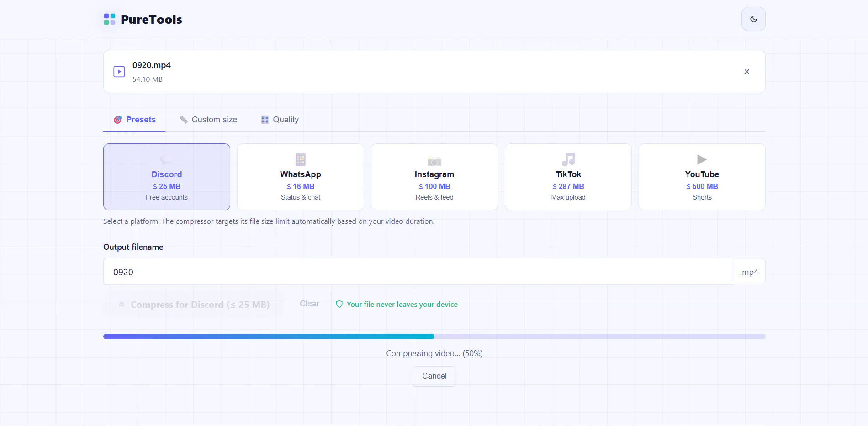Image resolution: width=868 pixels, height=426 pixels.
Task: Select the WhatsApp ≤ 16 MB preset
Action: pyautogui.click(x=301, y=177)
